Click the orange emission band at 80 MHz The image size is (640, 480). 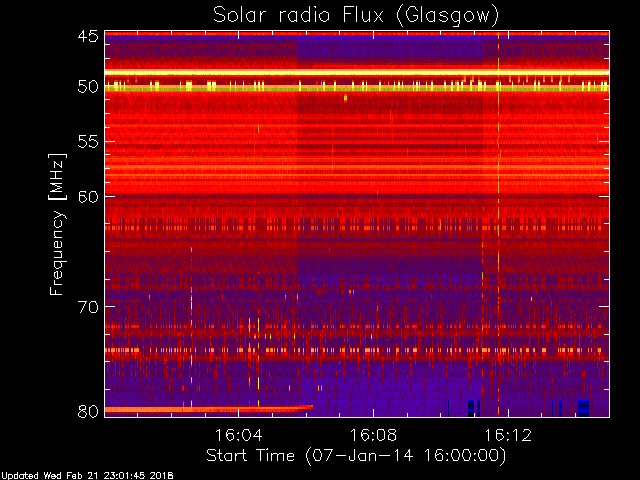click(x=209, y=409)
